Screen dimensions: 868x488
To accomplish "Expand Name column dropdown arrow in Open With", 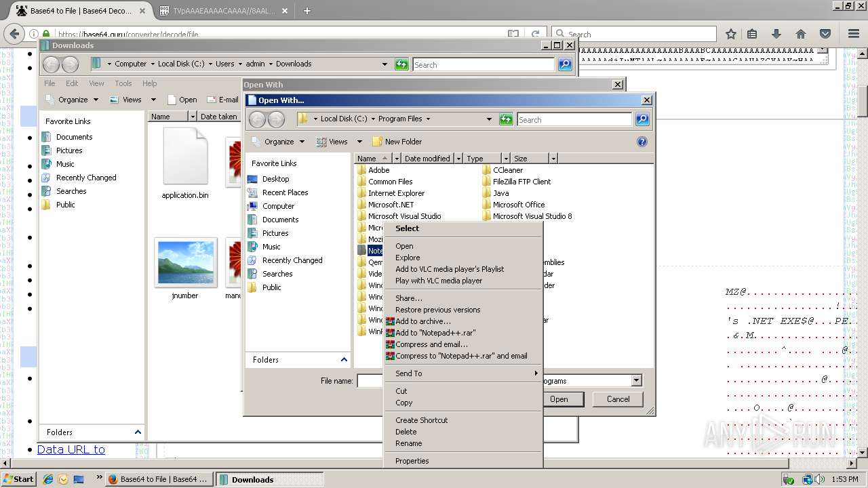I will coord(396,159).
